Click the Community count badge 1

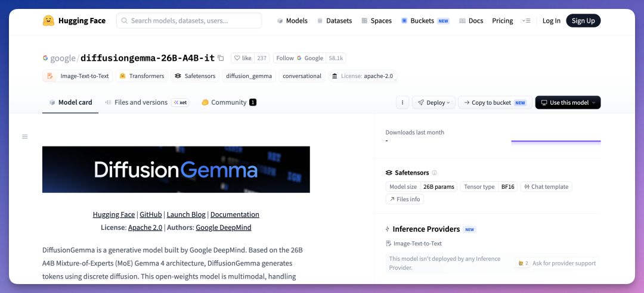253,102
